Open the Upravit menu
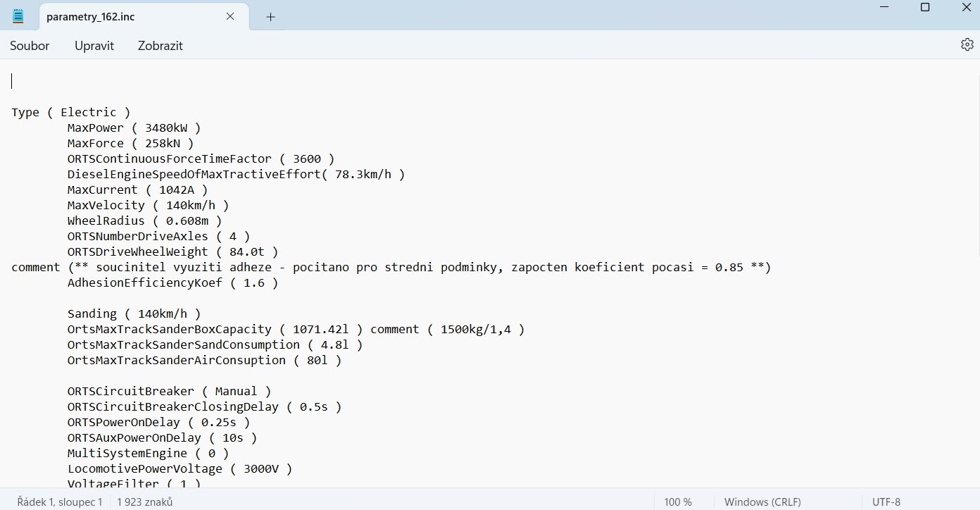The image size is (980, 510). click(94, 45)
